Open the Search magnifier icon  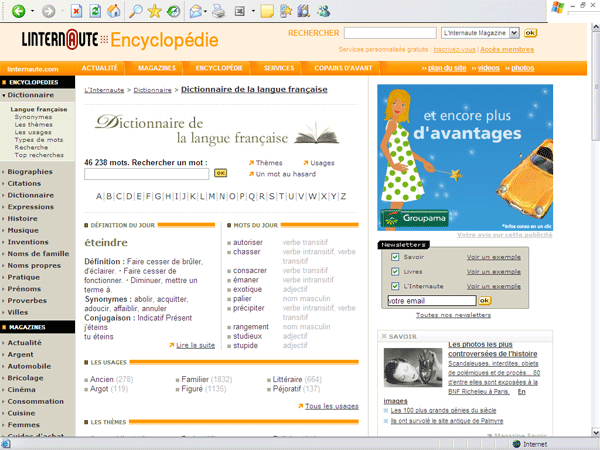[x=135, y=11]
